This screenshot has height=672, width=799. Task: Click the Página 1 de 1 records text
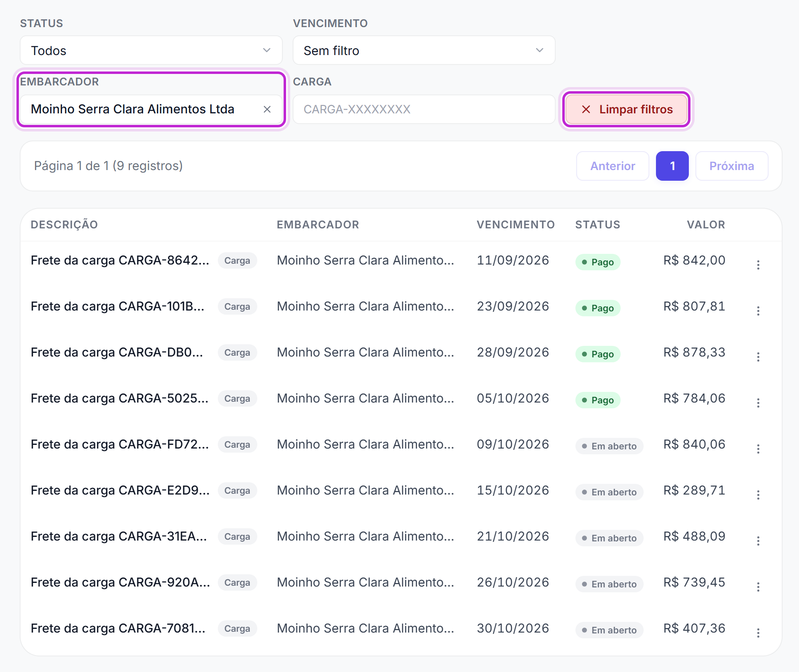click(109, 166)
